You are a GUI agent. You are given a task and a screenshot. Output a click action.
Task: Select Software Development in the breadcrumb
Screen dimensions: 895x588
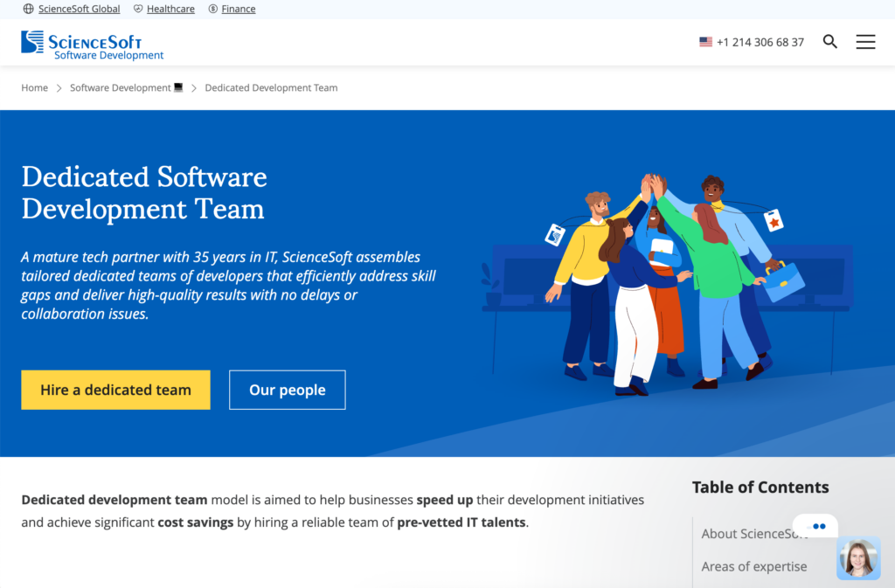[x=120, y=87]
